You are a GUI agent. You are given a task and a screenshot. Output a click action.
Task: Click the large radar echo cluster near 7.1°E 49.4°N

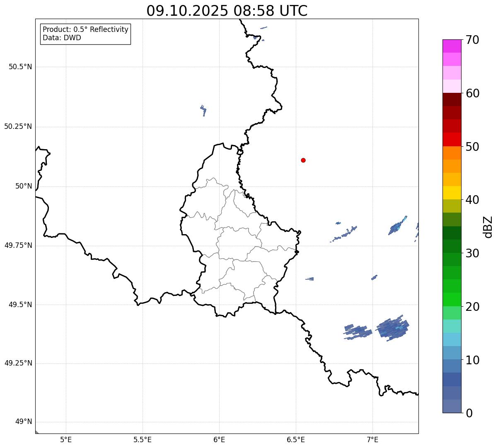click(x=392, y=328)
